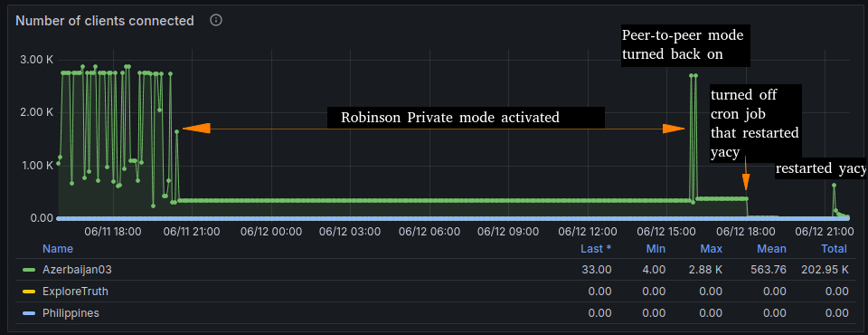Open the 'Number of clients connected' panel title
868x335 pixels.
[105, 21]
